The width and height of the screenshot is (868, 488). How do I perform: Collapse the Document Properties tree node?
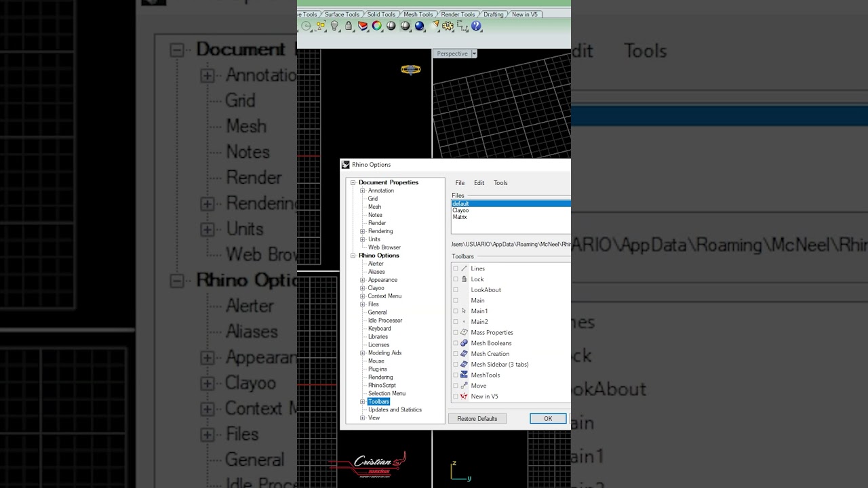[353, 182]
